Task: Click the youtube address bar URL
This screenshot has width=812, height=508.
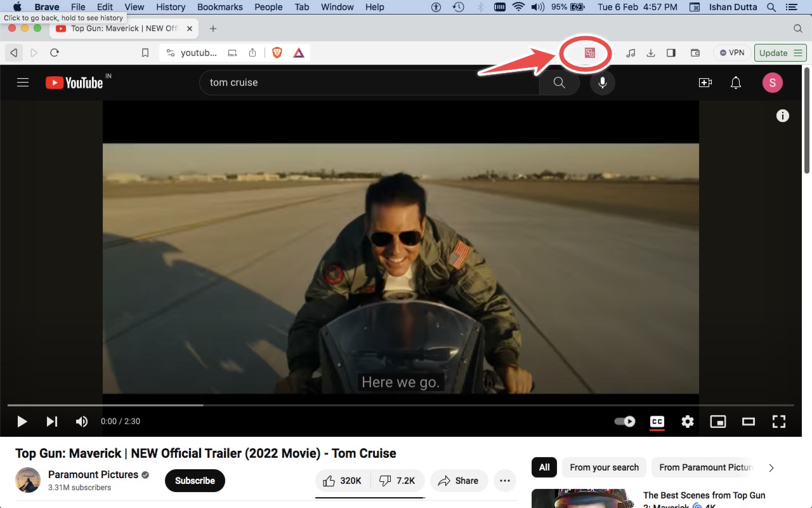Action: tap(199, 53)
